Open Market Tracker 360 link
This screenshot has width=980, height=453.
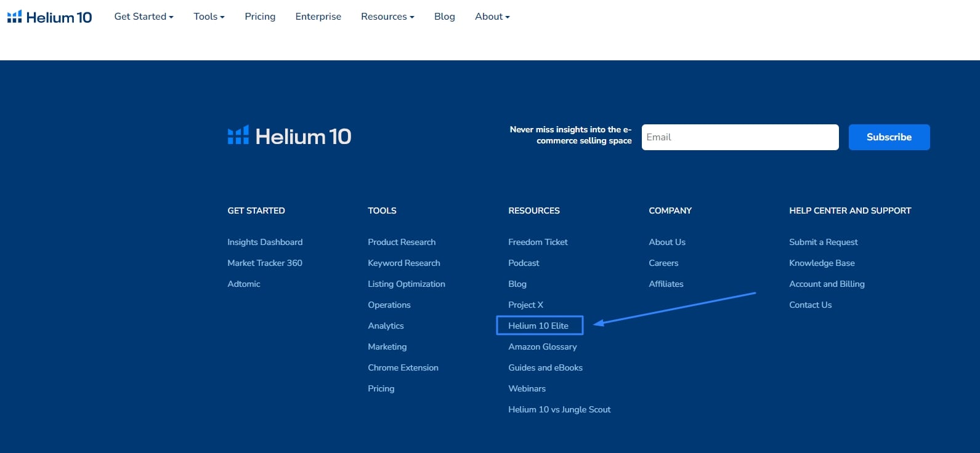point(265,263)
